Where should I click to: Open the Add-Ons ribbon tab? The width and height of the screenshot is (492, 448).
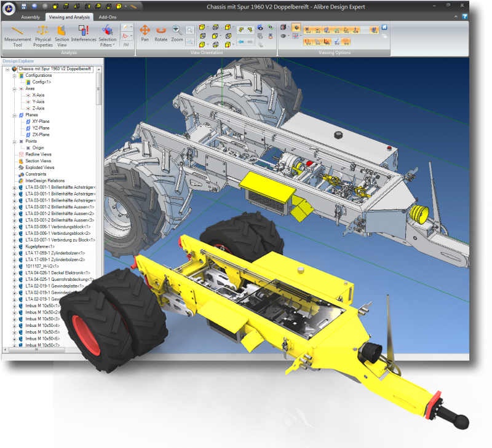pyautogui.click(x=107, y=17)
